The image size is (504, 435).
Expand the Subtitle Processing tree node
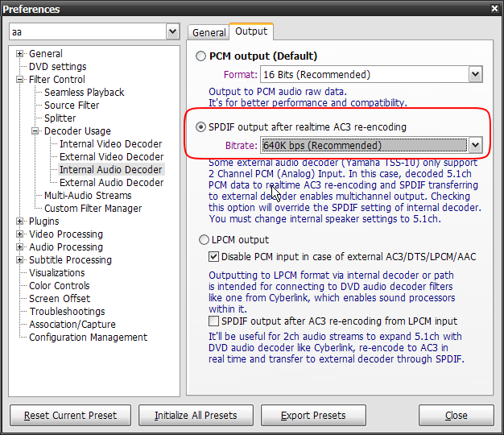click(20, 260)
